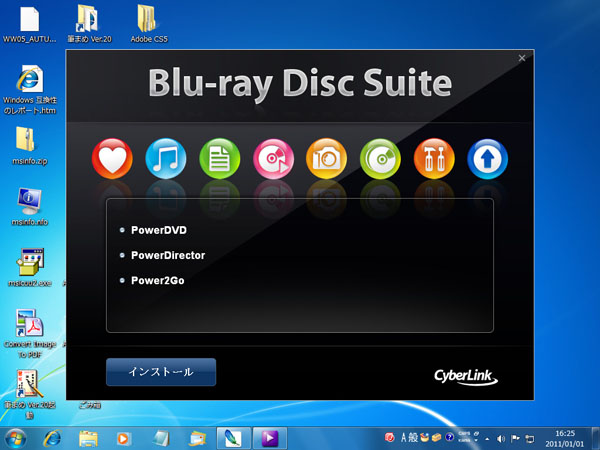Select the orange tools utilities icon
600x450 pixels.
click(x=434, y=158)
